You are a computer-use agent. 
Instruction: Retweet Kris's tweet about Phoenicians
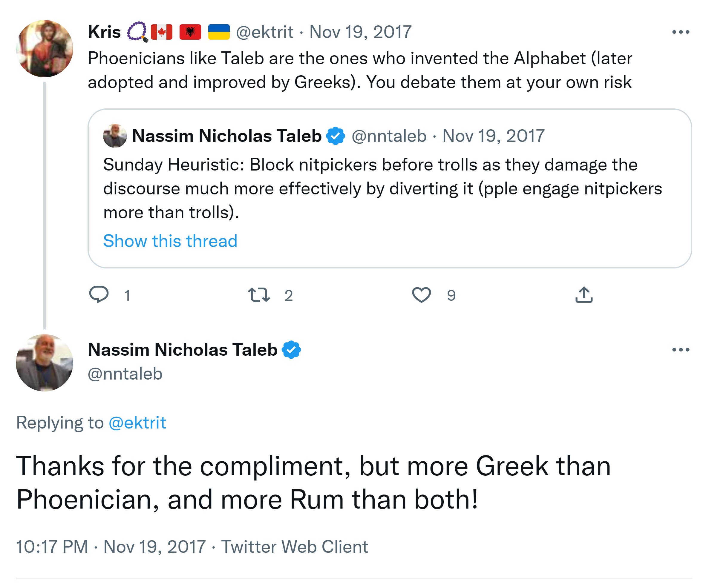(258, 295)
